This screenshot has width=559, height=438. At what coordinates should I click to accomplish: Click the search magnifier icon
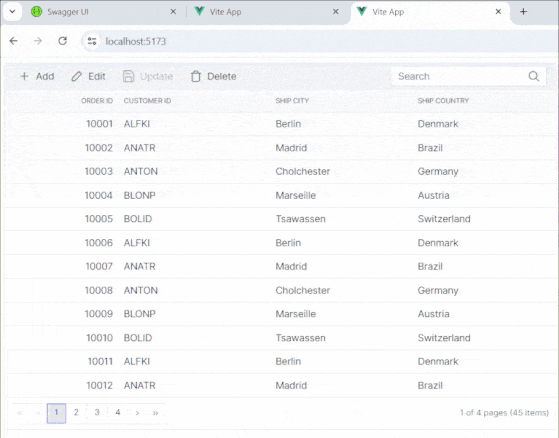click(534, 76)
